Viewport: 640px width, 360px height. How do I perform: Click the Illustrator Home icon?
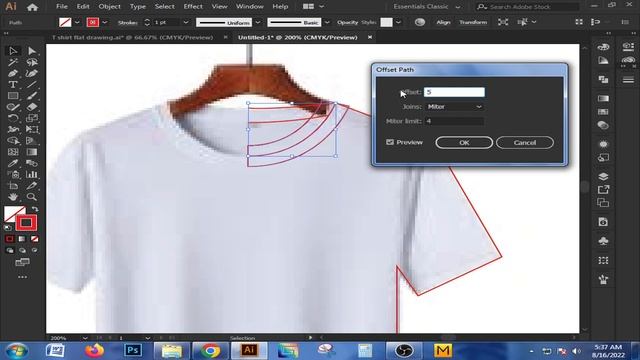click(x=32, y=7)
